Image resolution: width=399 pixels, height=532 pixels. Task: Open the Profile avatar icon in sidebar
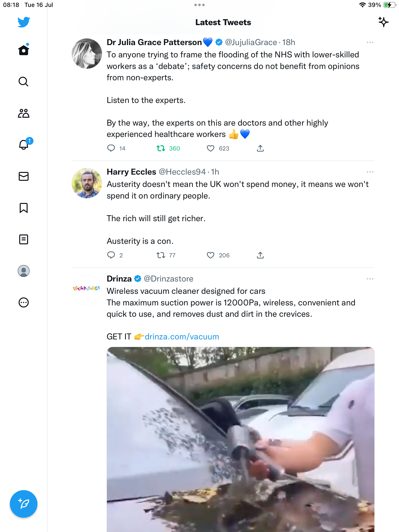point(24,271)
